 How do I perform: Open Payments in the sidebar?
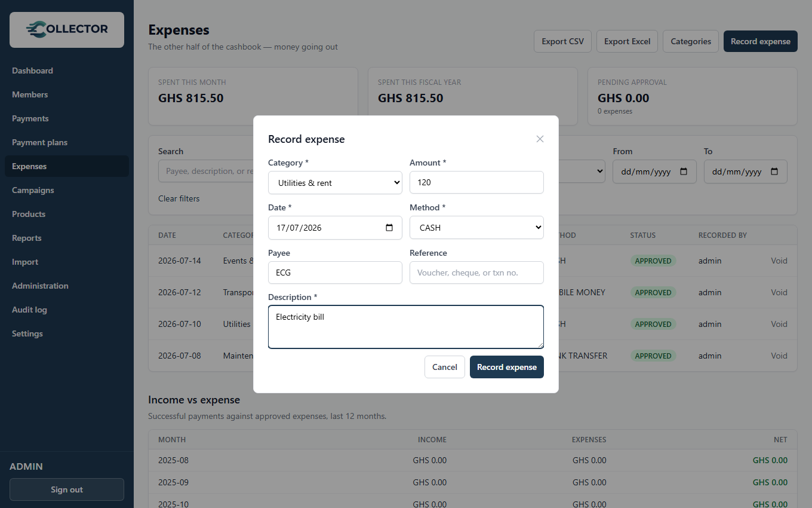point(67,118)
